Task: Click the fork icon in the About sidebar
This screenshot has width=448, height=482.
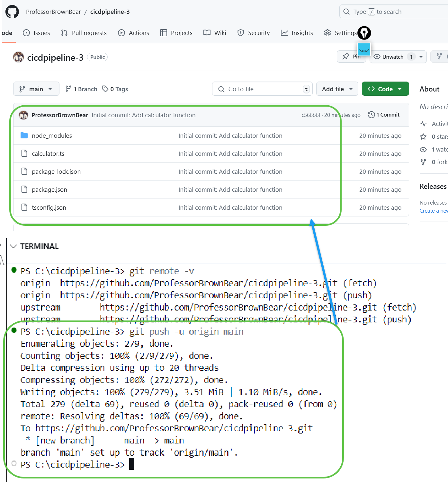Action: point(423,162)
